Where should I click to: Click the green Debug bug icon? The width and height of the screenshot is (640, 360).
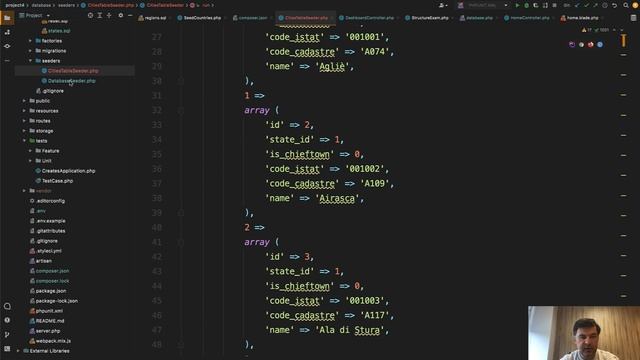pyautogui.click(x=527, y=5)
